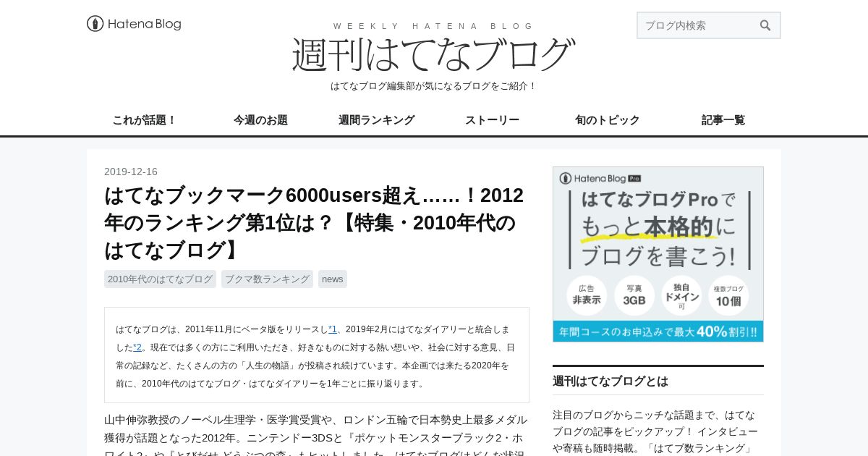Open the 記事一覧 menu item
Image resolution: width=868 pixels, height=456 pixels.
tap(723, 120)
